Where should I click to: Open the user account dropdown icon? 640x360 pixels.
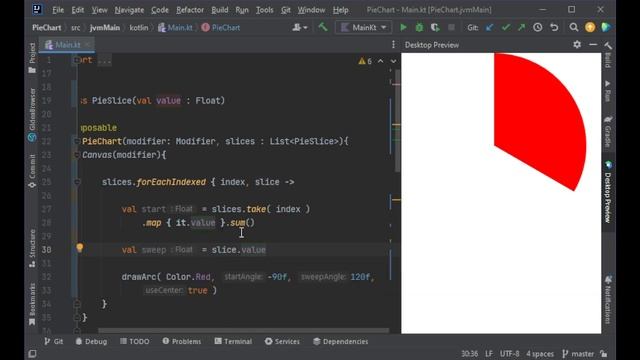(300, 27)
